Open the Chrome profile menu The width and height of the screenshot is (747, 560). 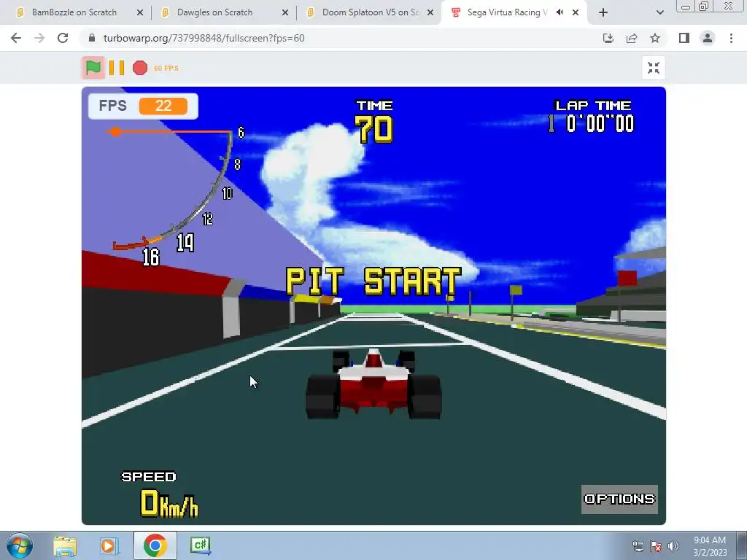[x=708, y=38]
